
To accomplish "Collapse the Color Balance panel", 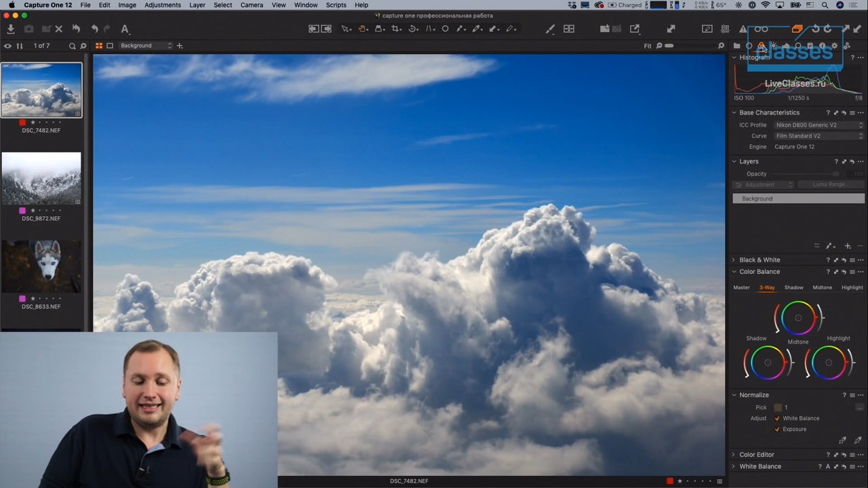I will (734, 272).
